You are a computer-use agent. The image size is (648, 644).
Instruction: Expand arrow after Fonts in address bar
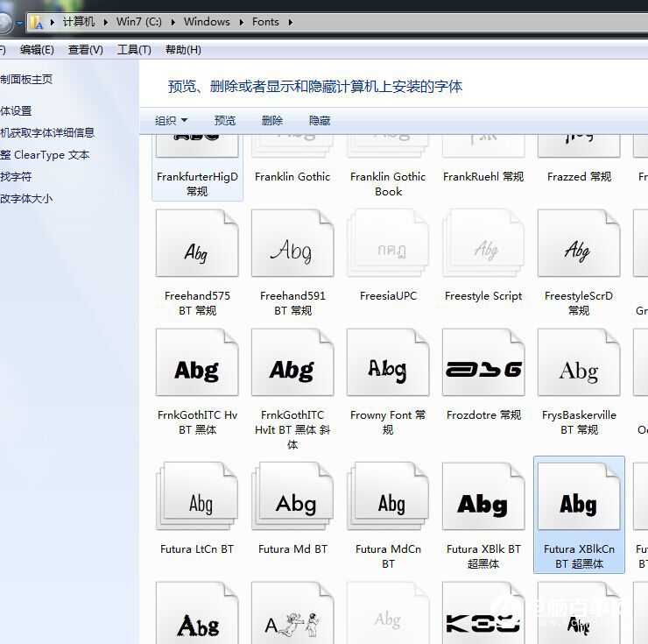(x=291, y=22)
